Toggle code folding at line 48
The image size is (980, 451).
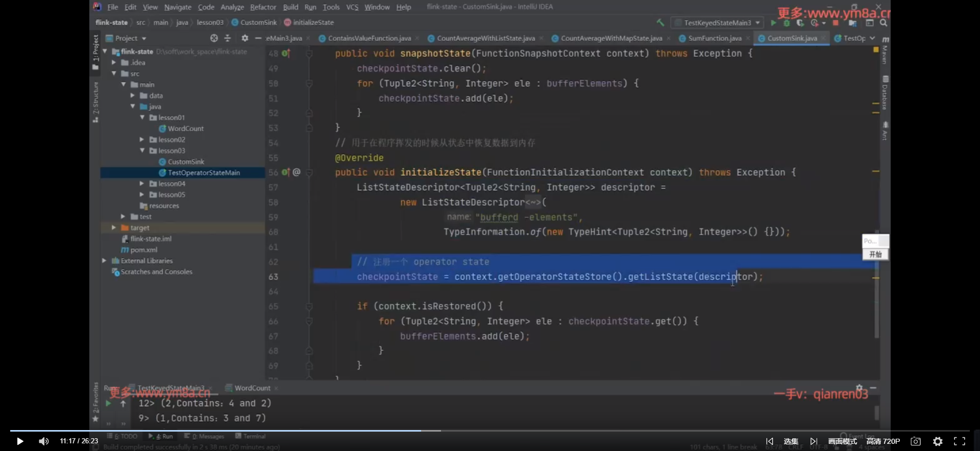pyautogui.click(x=309, y=53)
